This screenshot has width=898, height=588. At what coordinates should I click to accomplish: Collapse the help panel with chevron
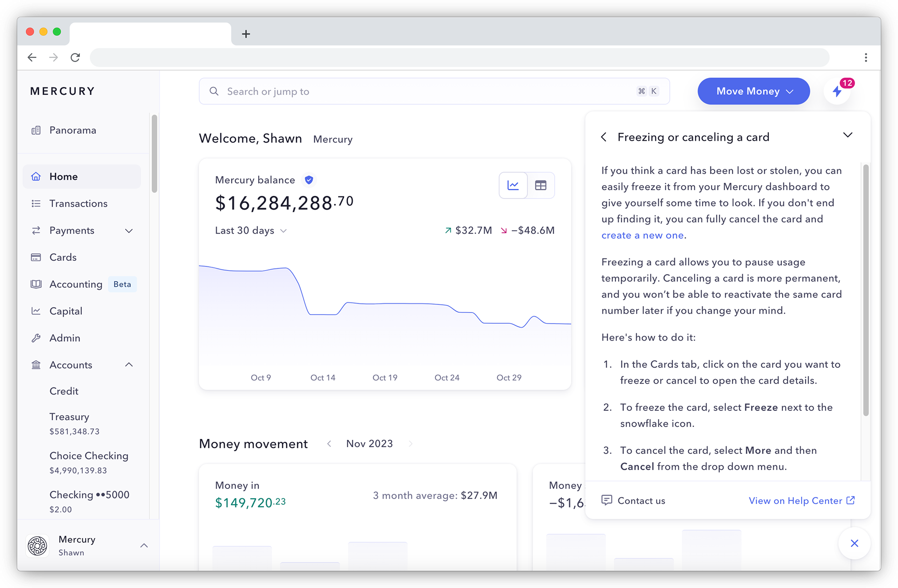(847, 135)
